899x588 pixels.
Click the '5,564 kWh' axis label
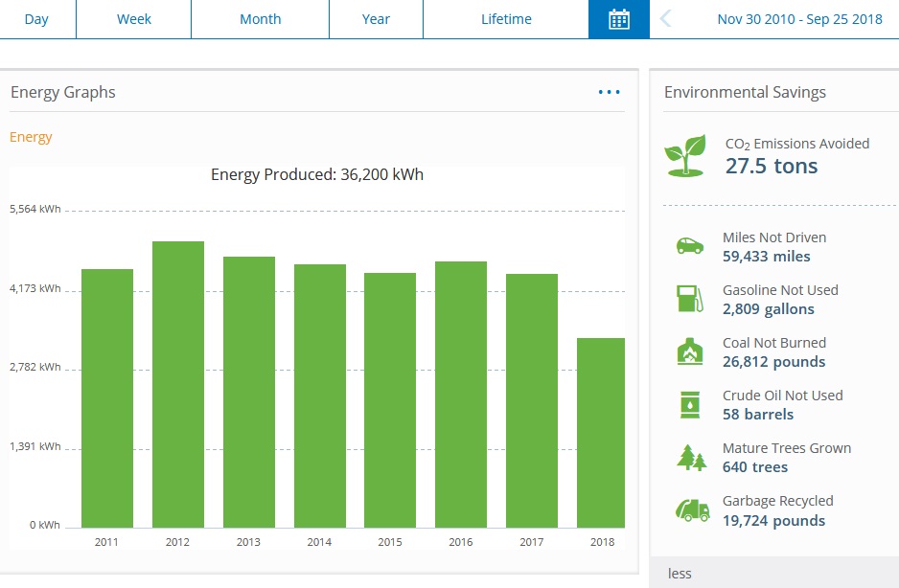tap(35, 209)
